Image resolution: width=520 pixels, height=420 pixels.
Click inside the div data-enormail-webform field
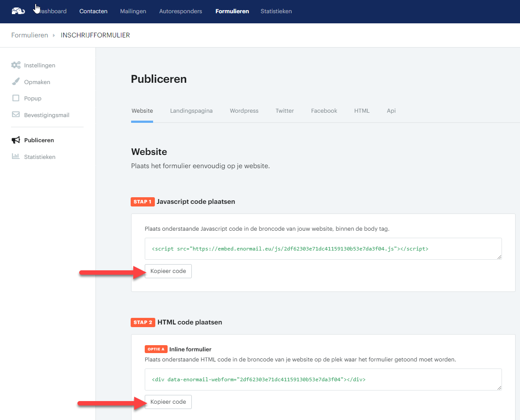tap(323, 379)
